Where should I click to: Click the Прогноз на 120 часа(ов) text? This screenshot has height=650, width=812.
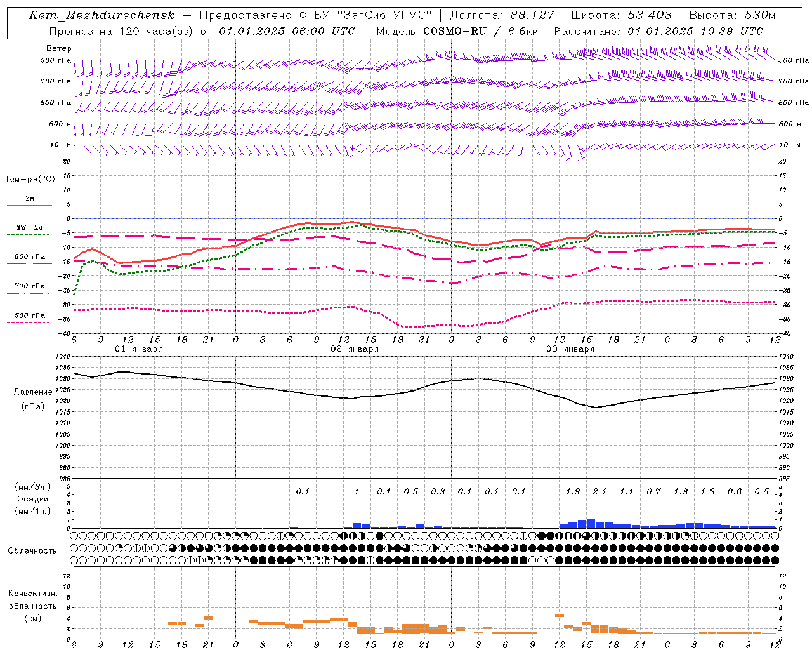point(122,31)
